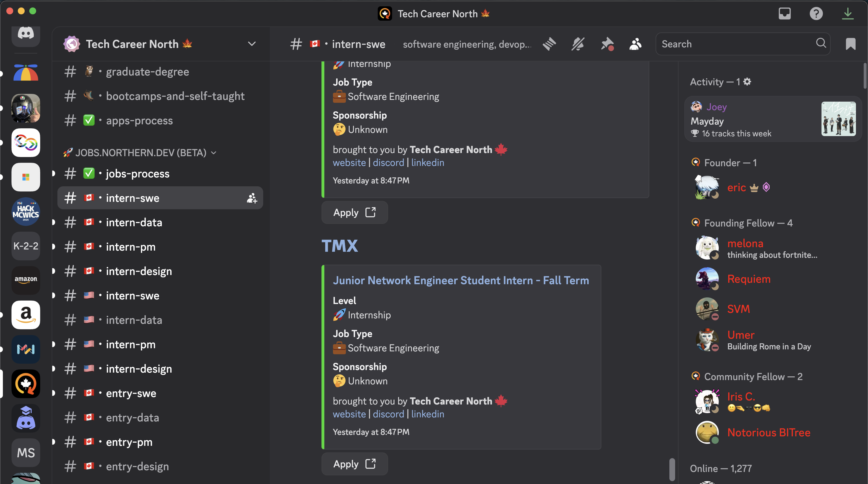Open the Activity settings gear icon
Screen dimensions: 868x484
click(747, 82)
